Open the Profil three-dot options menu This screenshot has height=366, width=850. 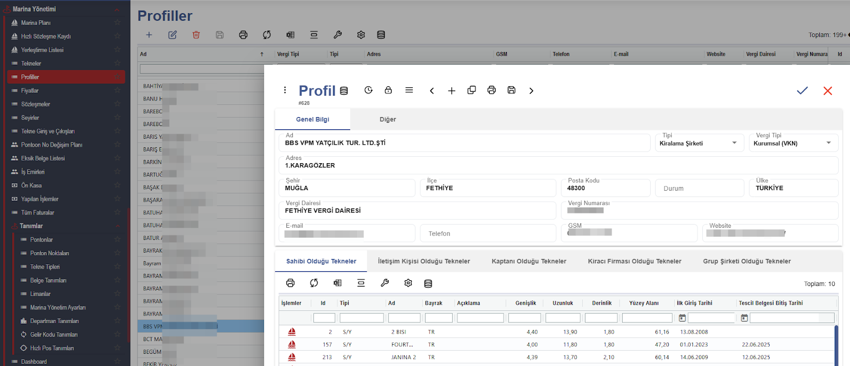tap(285, 91)
